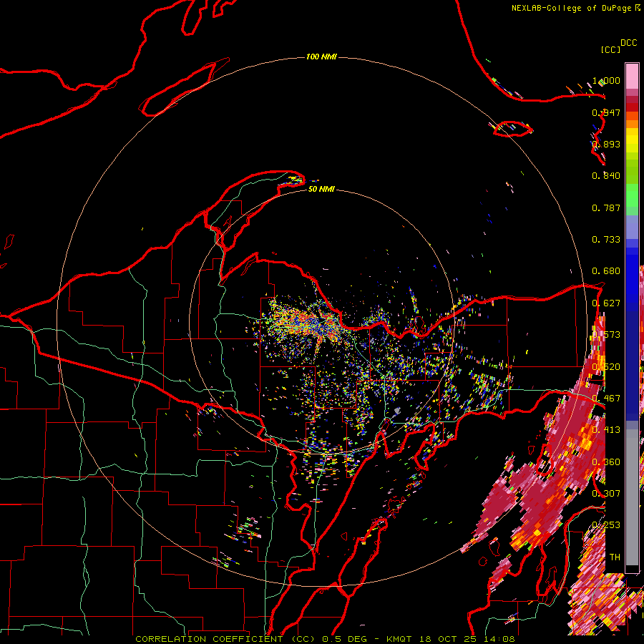The height and width of the screenshot is (644, 644).
Task: Click the 1.000 legend value
Action: tap(606, 80)
